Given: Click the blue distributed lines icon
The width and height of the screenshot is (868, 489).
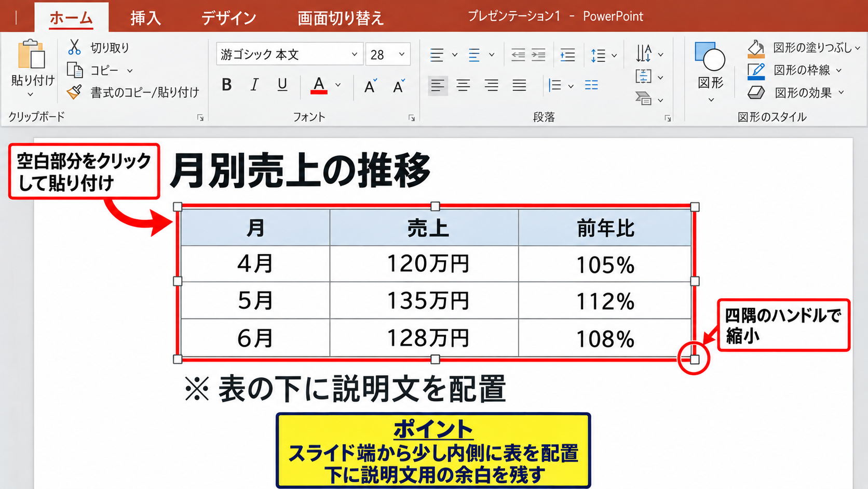Looking at the screenshot, I should pyautogui.click(x=591, y=85).
